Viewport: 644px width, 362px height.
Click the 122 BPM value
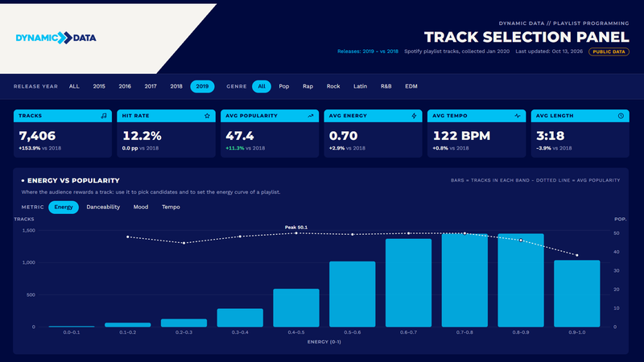point(461,136)
